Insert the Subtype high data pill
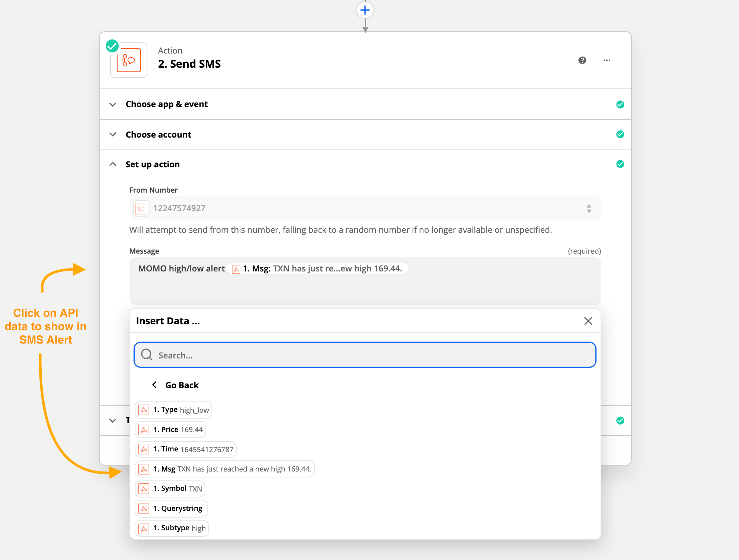Image resolution: width=739 pixels, height=560 pixels. (x=172, y=528)
